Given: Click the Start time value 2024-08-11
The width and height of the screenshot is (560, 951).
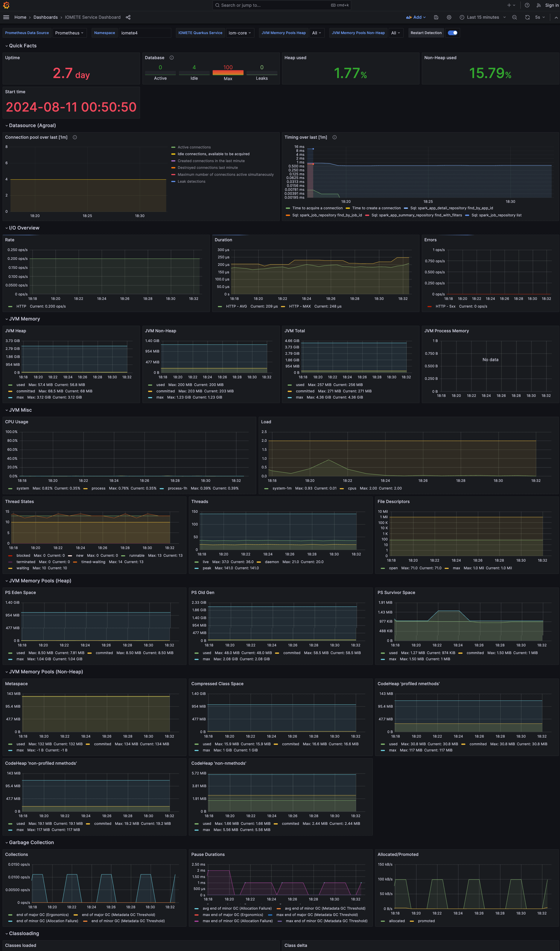Looking at the screenshot, I should [71, 107].
